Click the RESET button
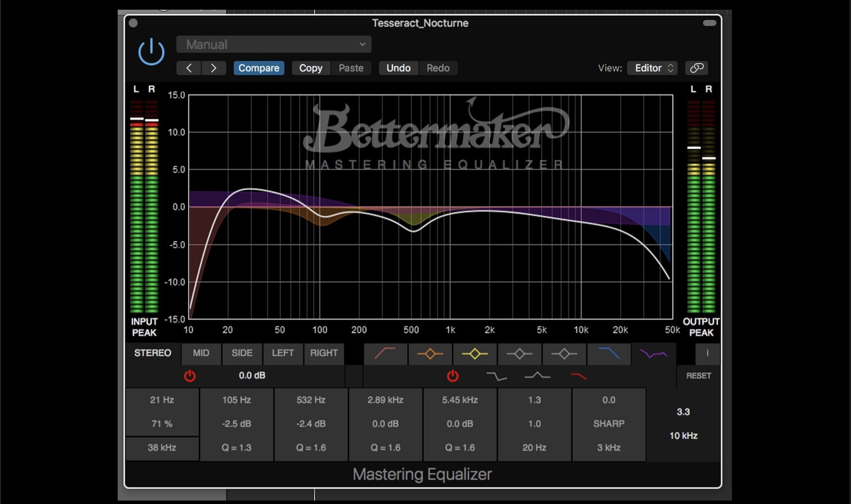Image resolution: width=851 pixels, height=504 pixels. [699, 376]
